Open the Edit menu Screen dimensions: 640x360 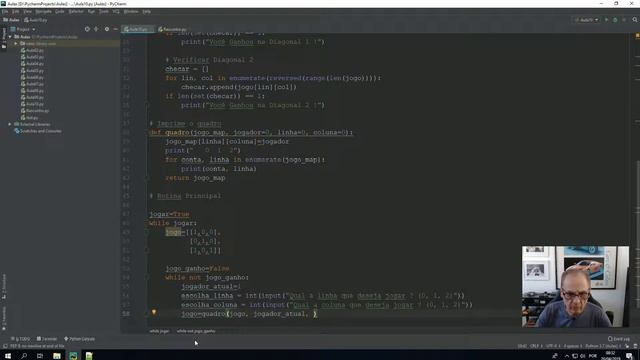tap(16, 11)
